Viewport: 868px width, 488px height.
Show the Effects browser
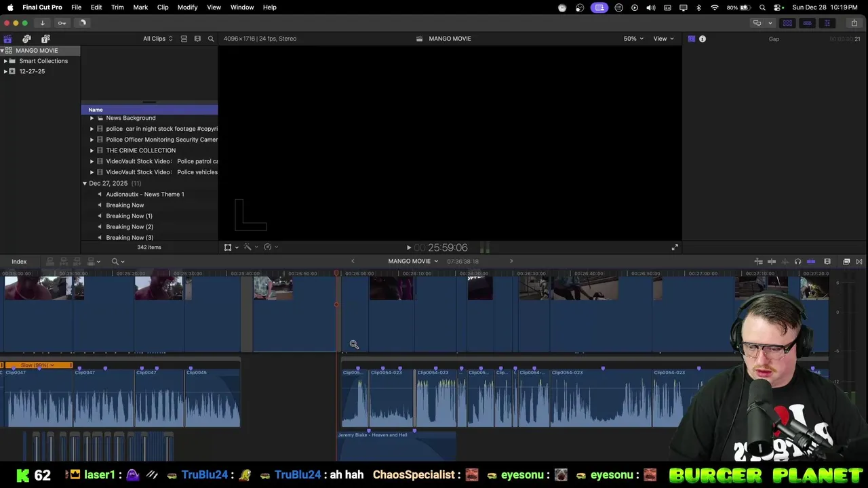coord(846,262)
